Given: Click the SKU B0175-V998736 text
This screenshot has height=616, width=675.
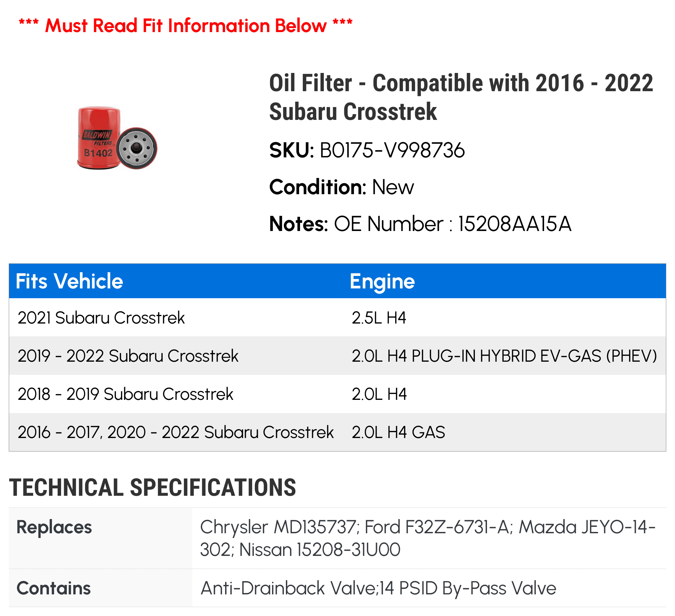Looking at the screenshot, I should (367, 150).
